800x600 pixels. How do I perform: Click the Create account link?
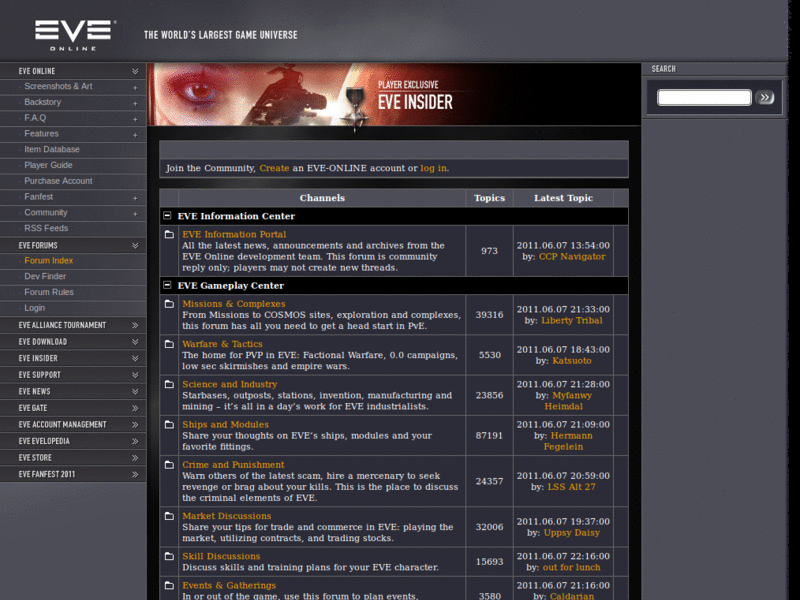pos(274,168)
